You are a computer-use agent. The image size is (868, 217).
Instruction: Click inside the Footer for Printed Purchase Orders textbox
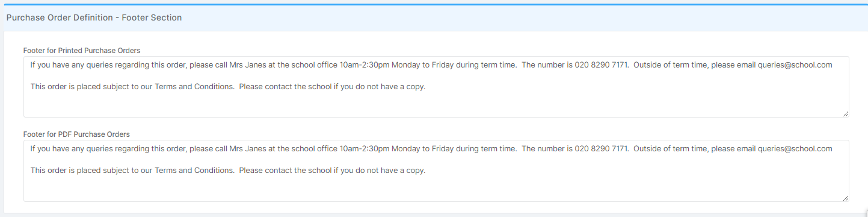point(436,87)
